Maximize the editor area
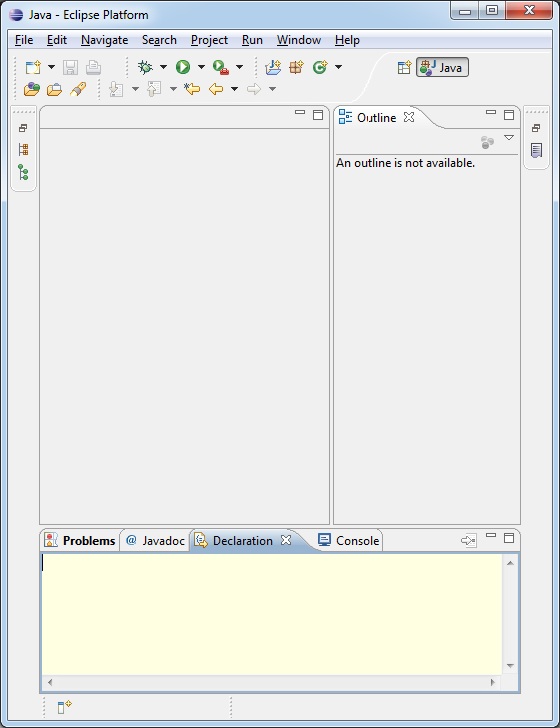Screen dimensions: 560x728 click(318, 115)
